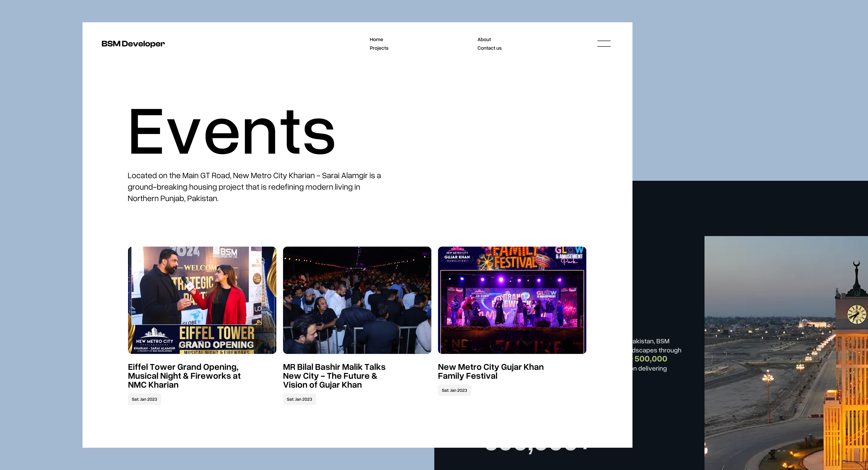Open the Family Festival event thumbnail
868x470 pixels.
click(512, 300)
